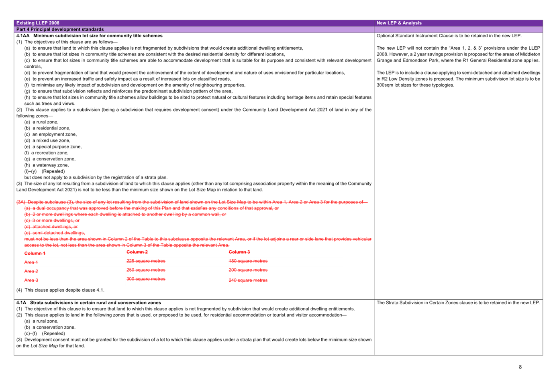This screenshot has height=392, width=555.
Task: Click struck-through '(c) 3 or more dwellings, or'
Action: tap(52, 220)
